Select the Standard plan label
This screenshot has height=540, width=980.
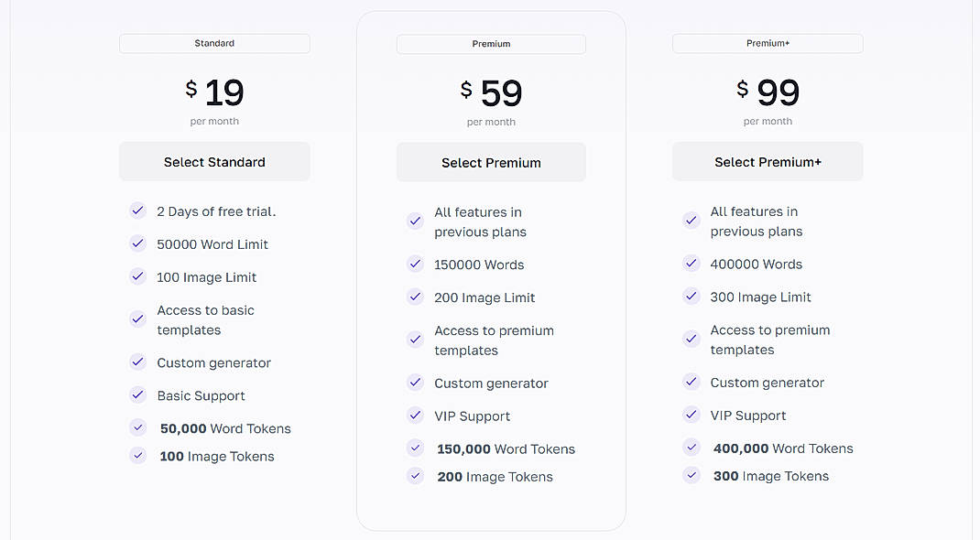(x=214, y=43)
